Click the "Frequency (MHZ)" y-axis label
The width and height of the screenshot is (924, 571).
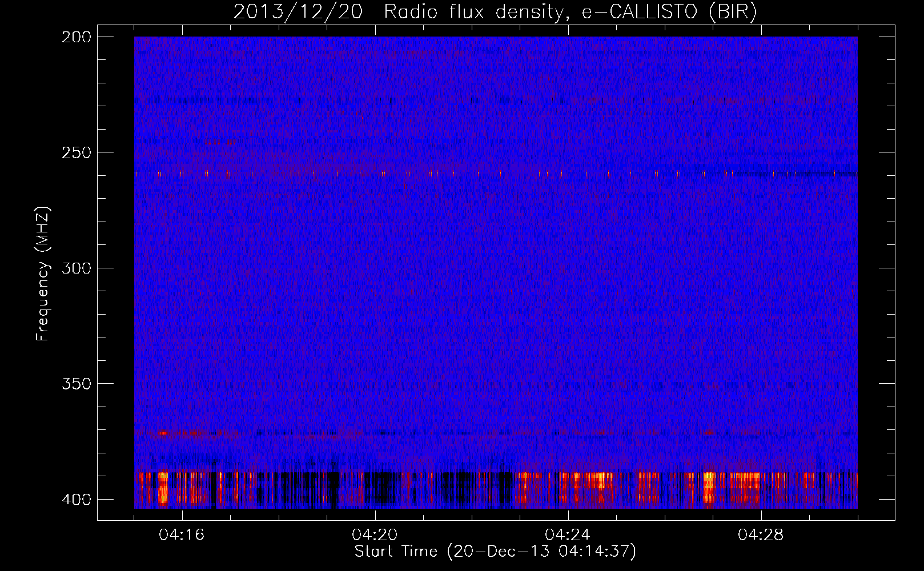(43, 274)
